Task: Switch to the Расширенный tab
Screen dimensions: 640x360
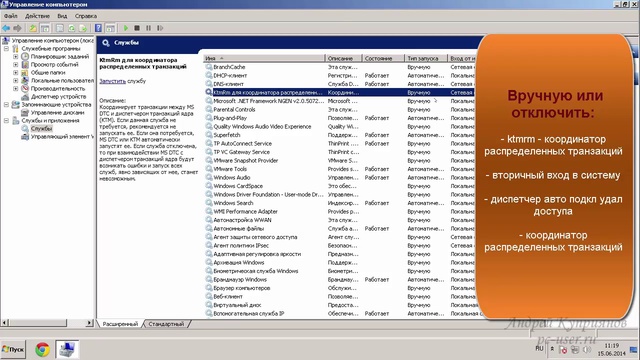Action: click(x=120, y=324)
